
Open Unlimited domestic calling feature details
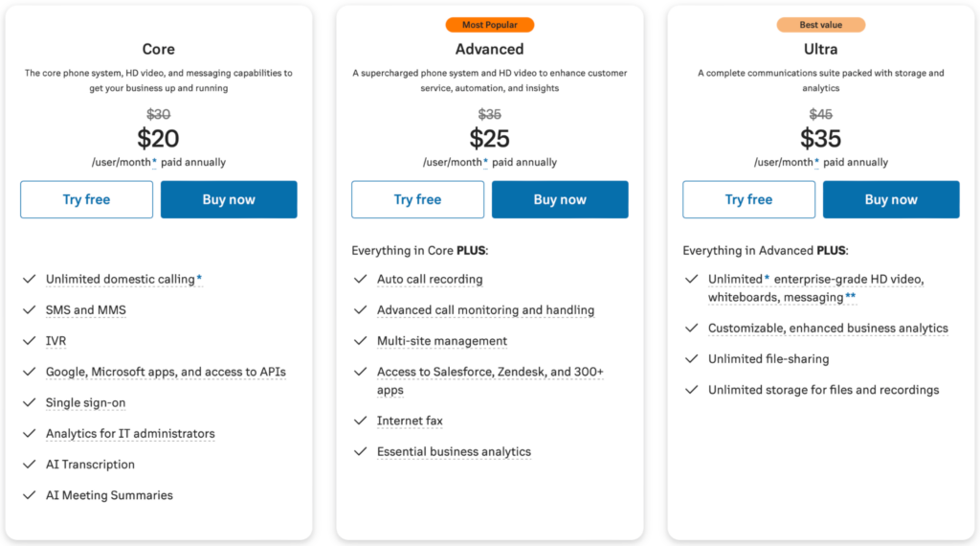coord(120,280)
